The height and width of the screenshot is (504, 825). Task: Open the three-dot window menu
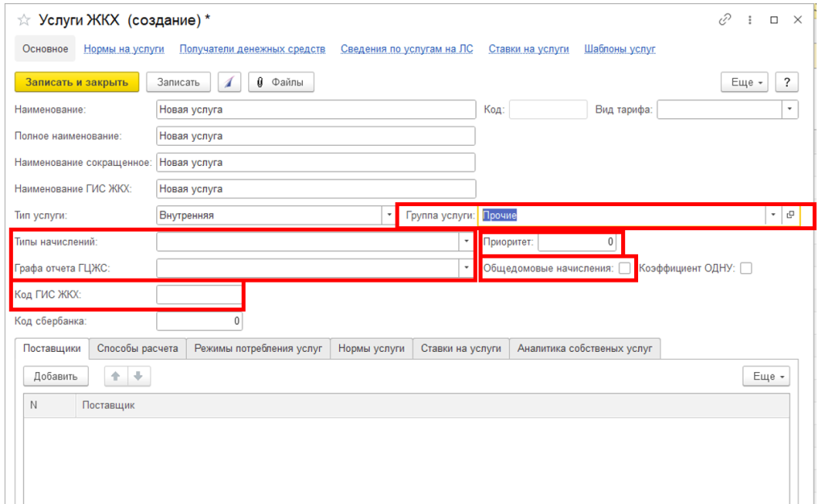coord(750,19)
